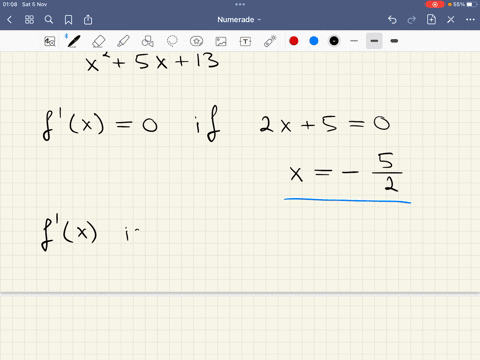Image resolution: width=480 pixels, height=360 pixels.
Task: Select the thin stroke width
Action: coord(354,41)
